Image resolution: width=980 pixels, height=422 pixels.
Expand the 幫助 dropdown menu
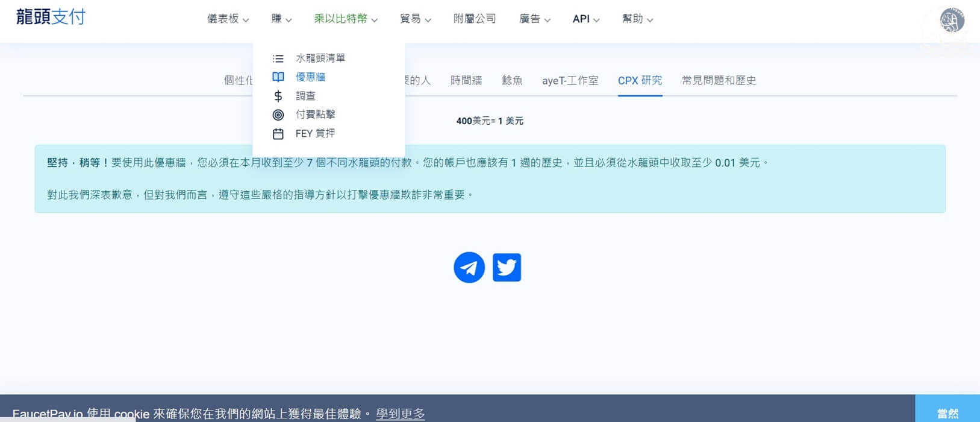637,19
